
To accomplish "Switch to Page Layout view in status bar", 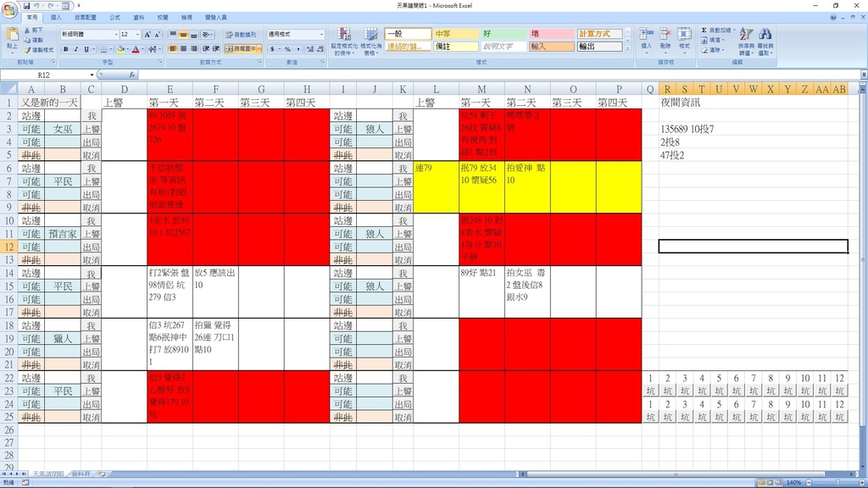I will pyautogui.click(x=770, y=482).
